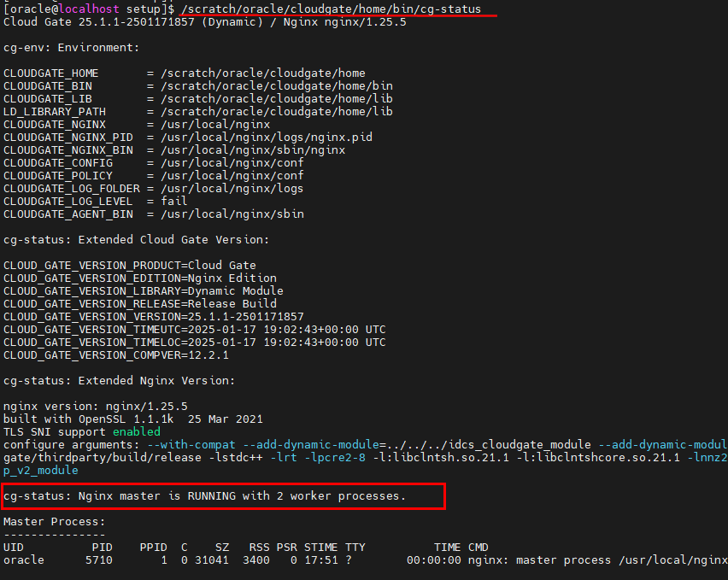Click the 'Master Process:' heading

(x=55, y=522)
